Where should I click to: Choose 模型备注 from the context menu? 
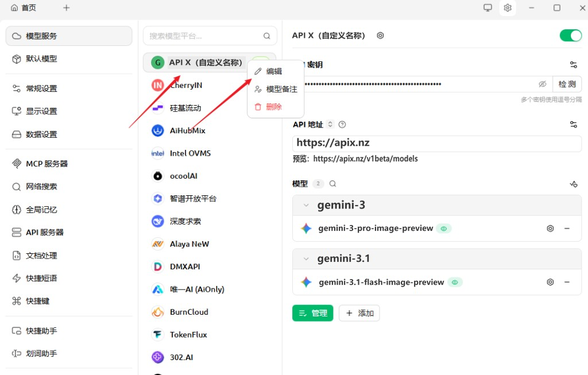(x=276, y=89)
